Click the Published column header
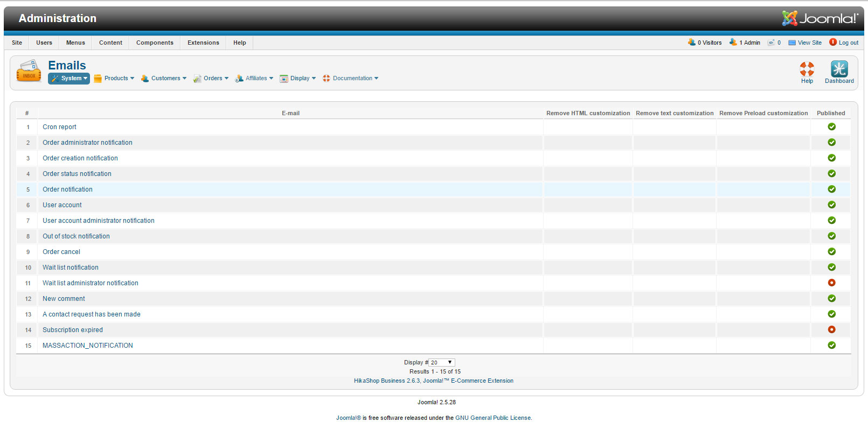The width and height of the screenshot is (868, 436). pos(831,113)
